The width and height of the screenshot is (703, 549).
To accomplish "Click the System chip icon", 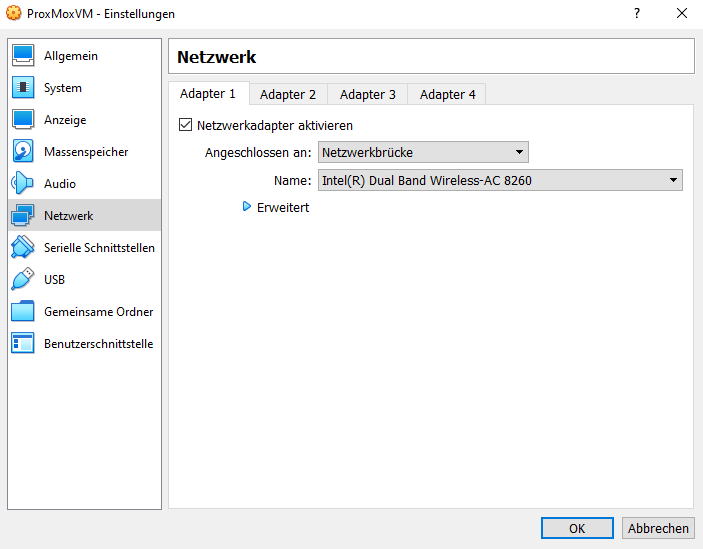I will pos(23,87).
